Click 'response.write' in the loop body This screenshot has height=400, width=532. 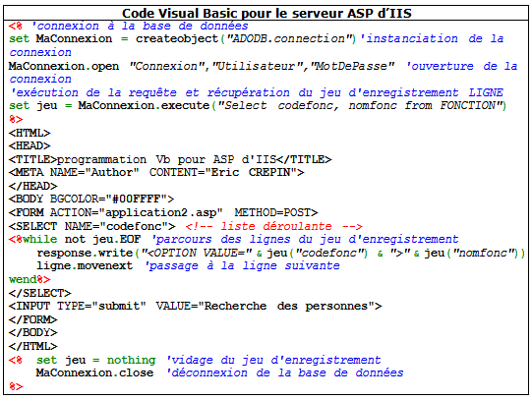(x=85, y=253)
